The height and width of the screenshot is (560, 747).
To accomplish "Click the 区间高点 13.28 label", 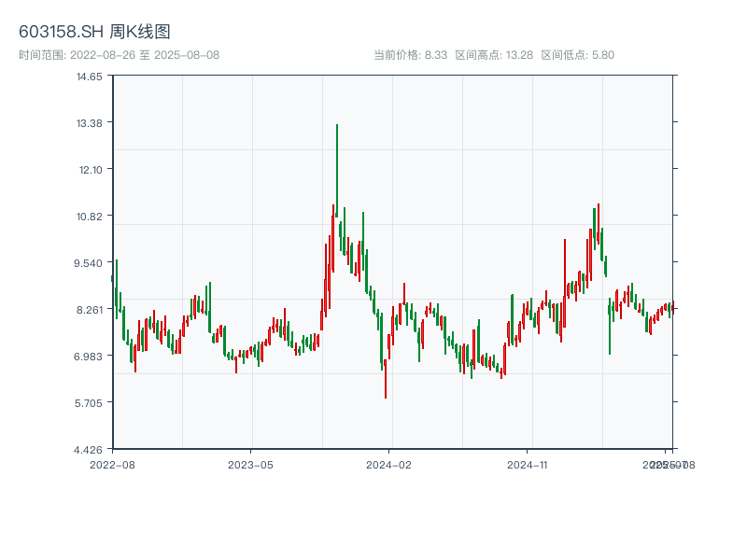I will pos(494,55).
